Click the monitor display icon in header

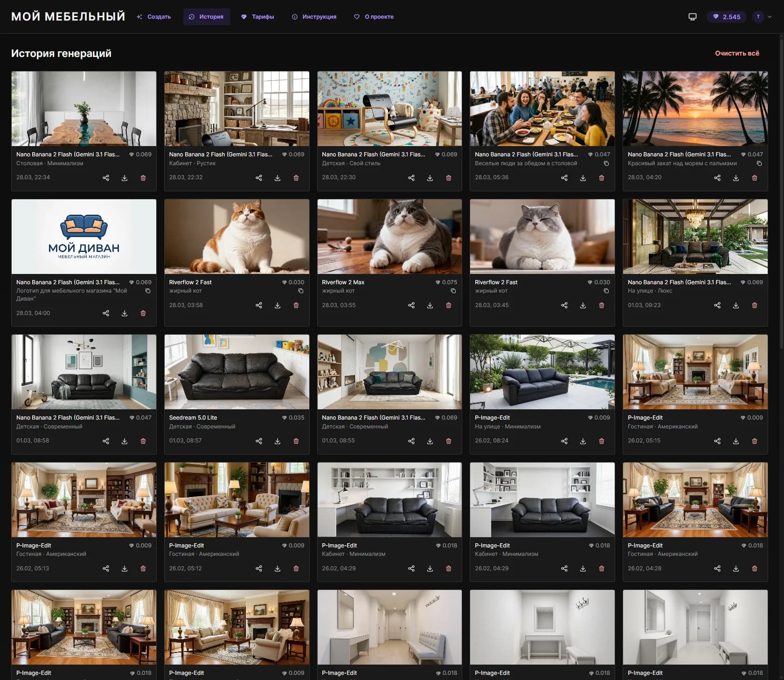[693, 17]
